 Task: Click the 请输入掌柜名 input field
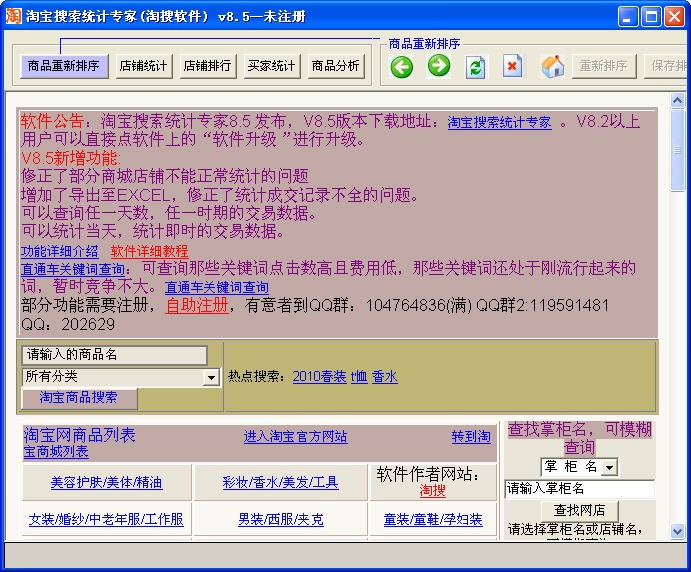click(579, 489)
